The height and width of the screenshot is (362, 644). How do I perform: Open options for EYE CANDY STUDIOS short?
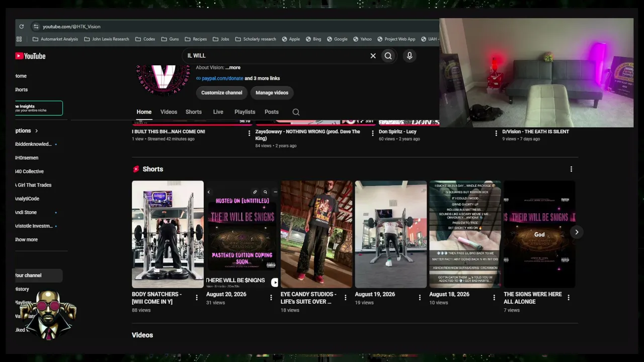[x=345, y=298]
